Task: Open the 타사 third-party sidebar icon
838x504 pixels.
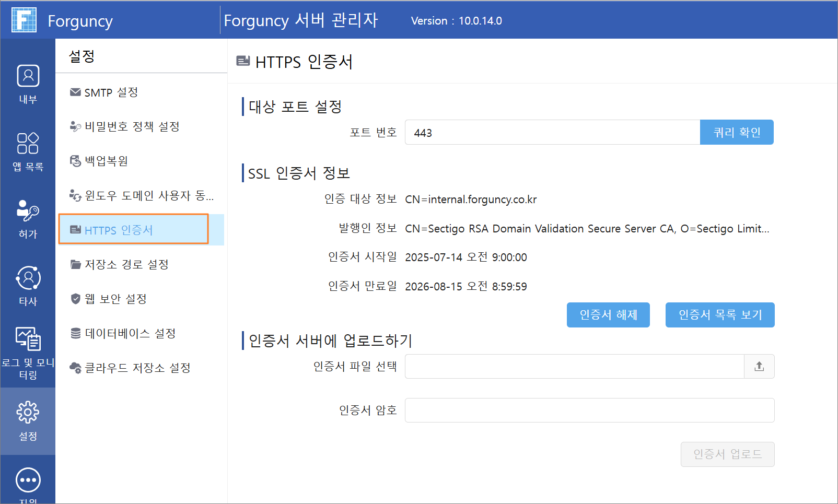Action: click(28, 278)
